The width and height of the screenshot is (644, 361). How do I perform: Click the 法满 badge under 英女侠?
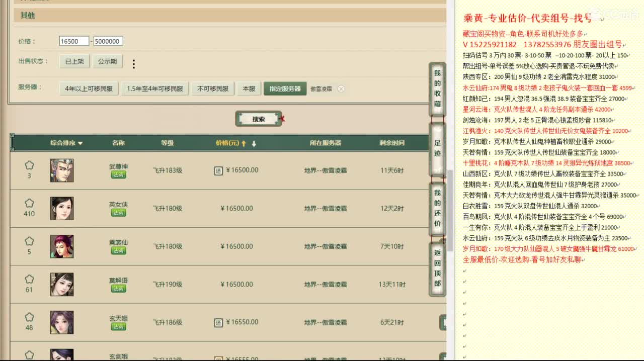coord(119,213)
